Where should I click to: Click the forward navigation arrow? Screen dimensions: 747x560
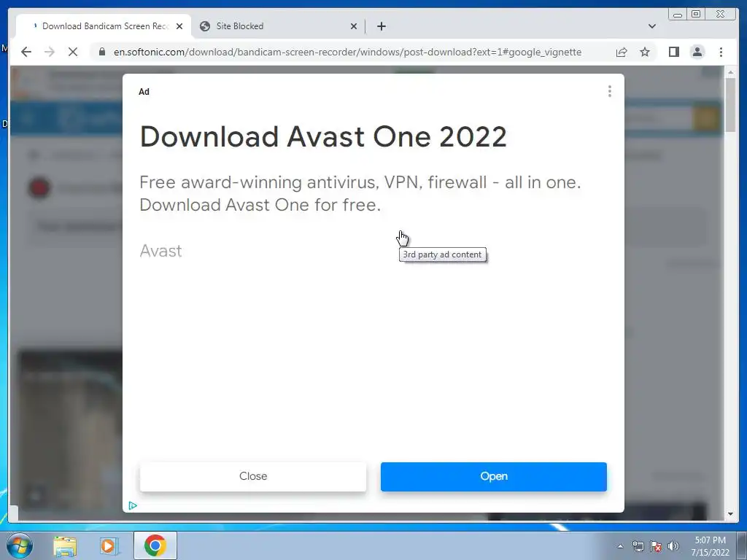[x=50, y=52]
